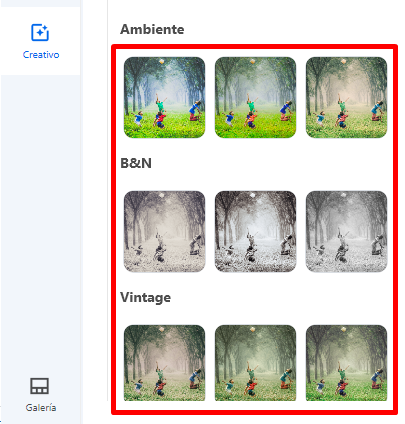The width and height of the screenshot is (405, 424).
Task: Open the Galería grid icon
Action: click(40, 386)
